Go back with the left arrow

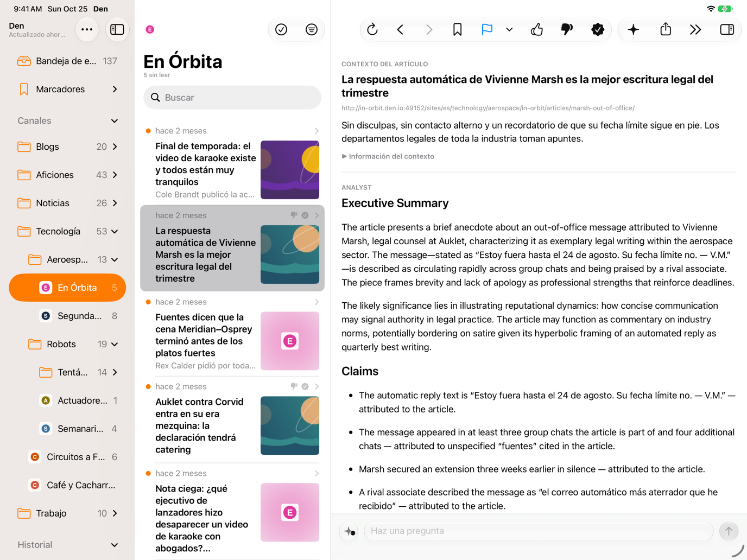tap(401, 29)
